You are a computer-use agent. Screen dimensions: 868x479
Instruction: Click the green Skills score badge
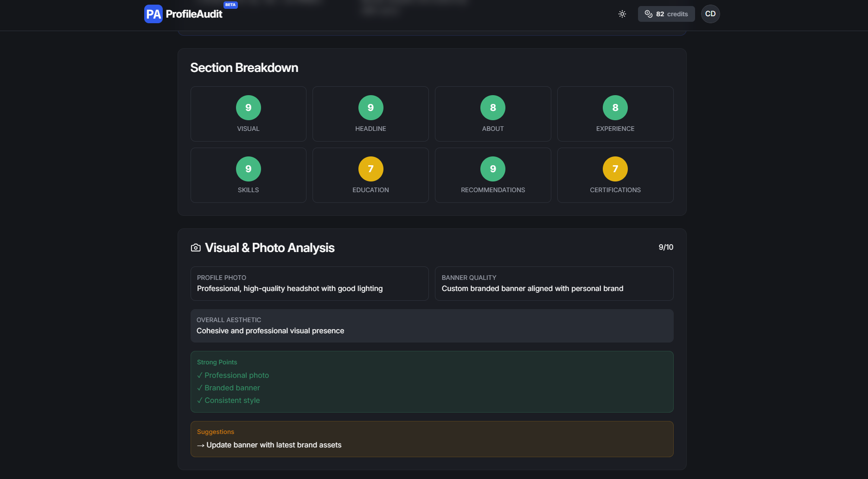point(248,169)
